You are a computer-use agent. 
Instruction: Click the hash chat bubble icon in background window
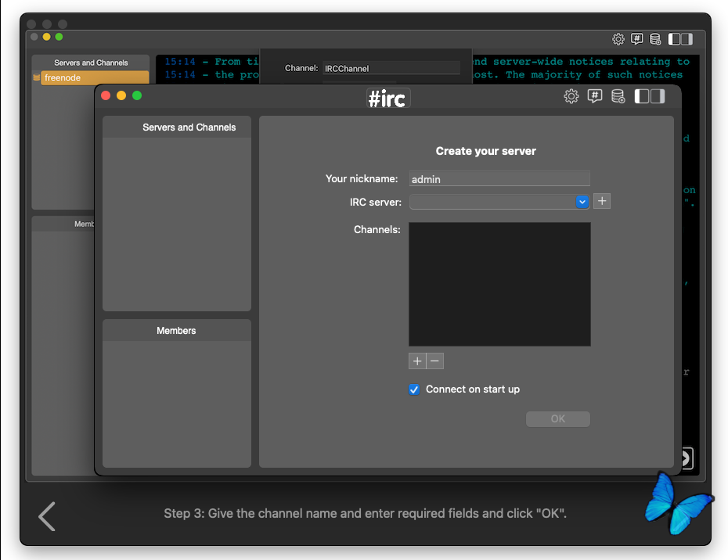coord(637,38)
